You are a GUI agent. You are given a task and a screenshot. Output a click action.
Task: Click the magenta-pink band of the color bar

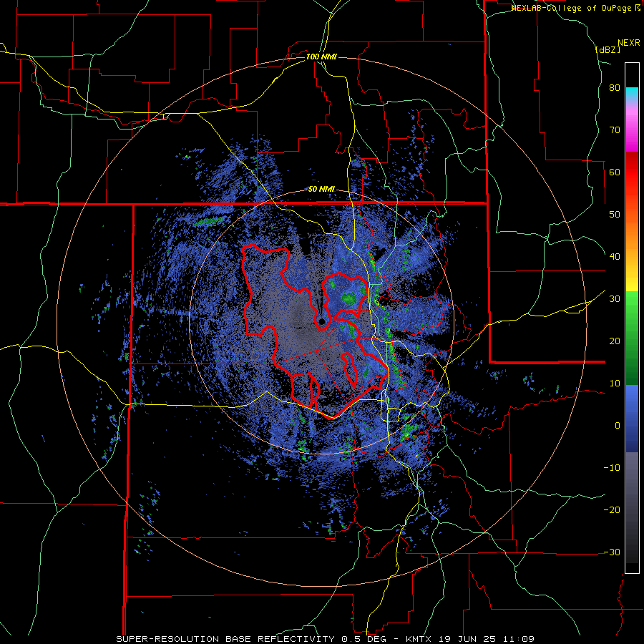pos(632,127)
